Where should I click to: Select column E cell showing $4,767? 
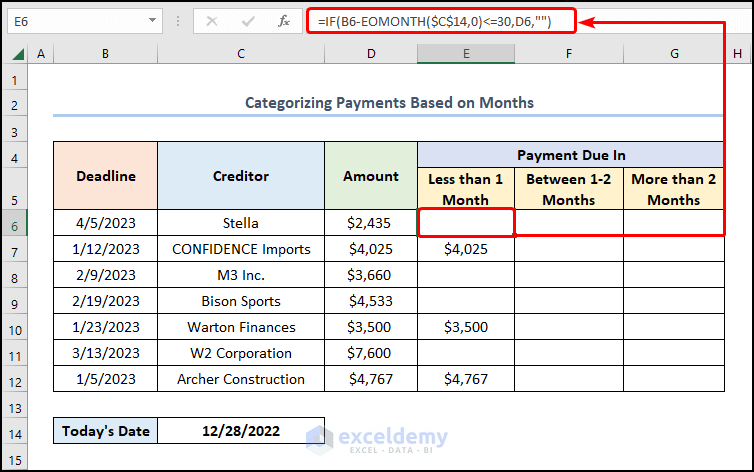pos(466,378)
